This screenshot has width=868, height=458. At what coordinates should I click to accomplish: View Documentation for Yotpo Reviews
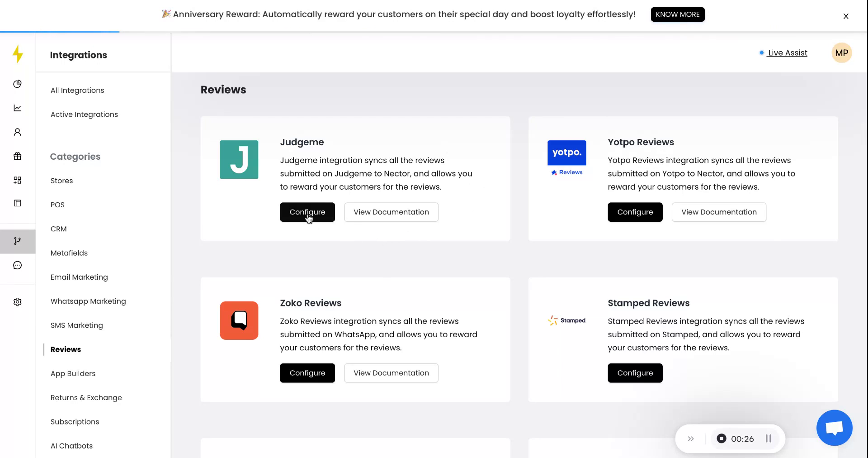[719, 212]
